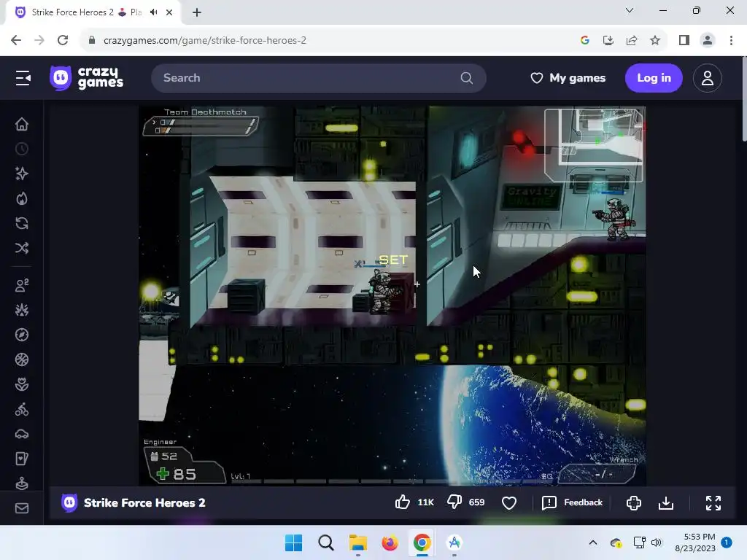Bookmark this page with the star
Screen dimensions: 747x560
(655, 41)
